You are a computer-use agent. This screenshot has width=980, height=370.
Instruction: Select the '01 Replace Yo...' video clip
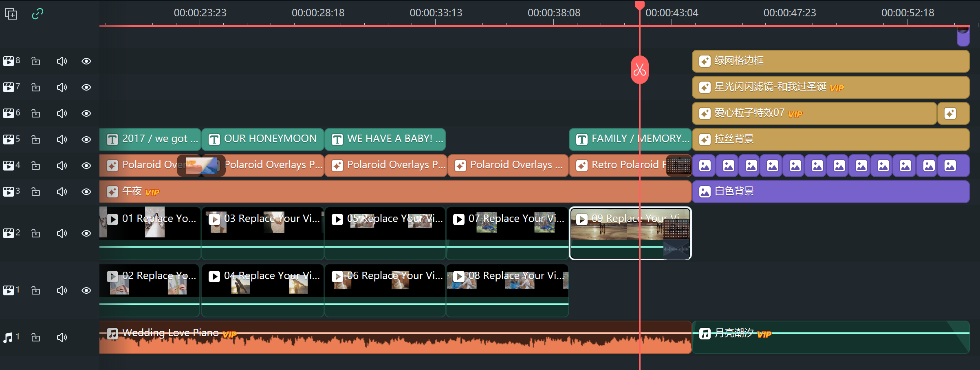[x=150, y=233]
